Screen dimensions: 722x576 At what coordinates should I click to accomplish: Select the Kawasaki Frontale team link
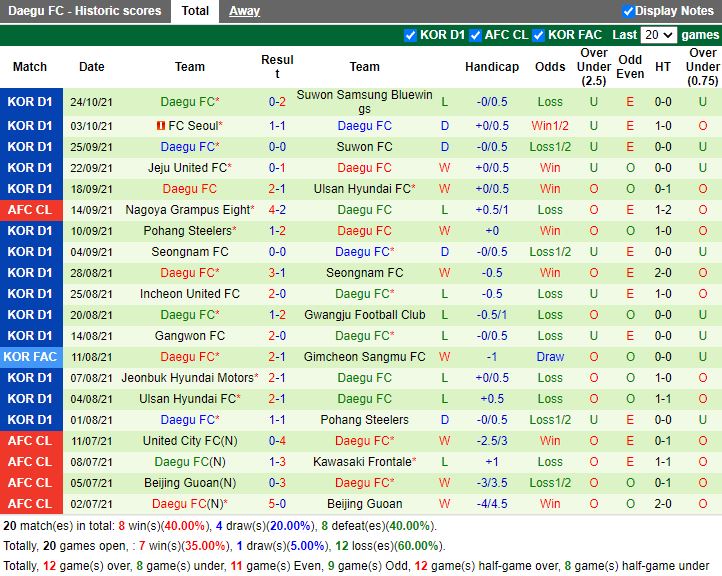pyautogui.click(x=362, y=462)
